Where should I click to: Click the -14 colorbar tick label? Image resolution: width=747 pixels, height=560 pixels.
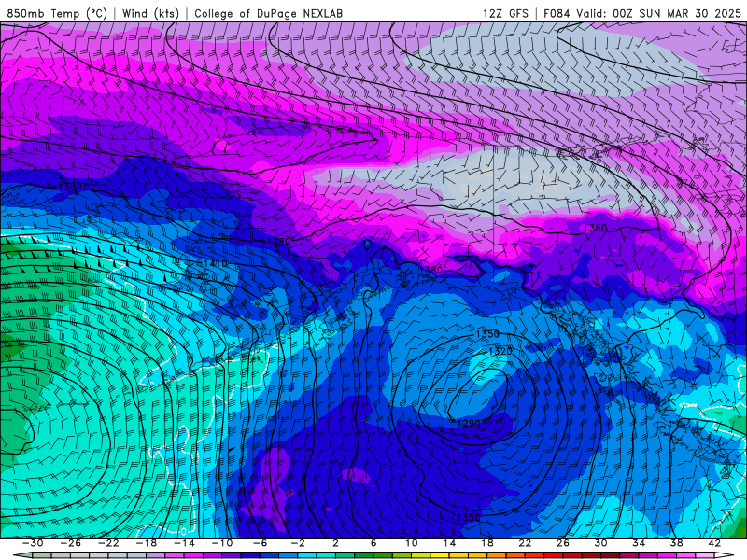click(184, 543)
